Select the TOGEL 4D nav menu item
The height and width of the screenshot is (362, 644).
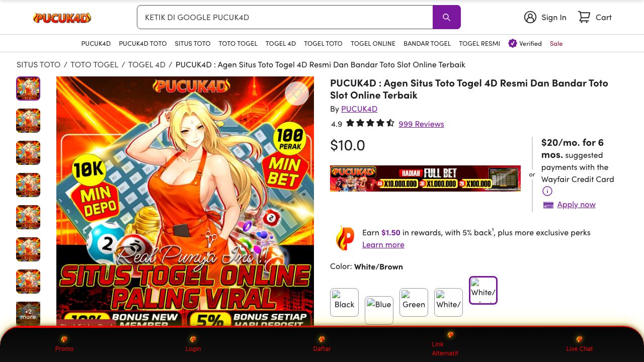(x=281, y=43)
